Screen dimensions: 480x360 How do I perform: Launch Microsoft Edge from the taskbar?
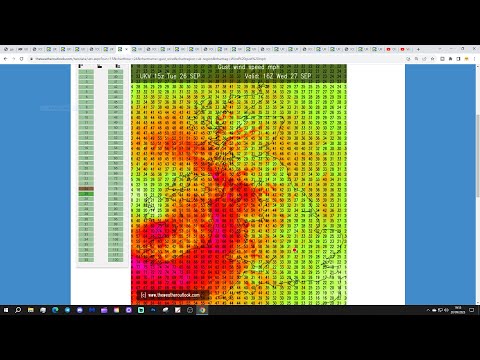click(55, 310)
